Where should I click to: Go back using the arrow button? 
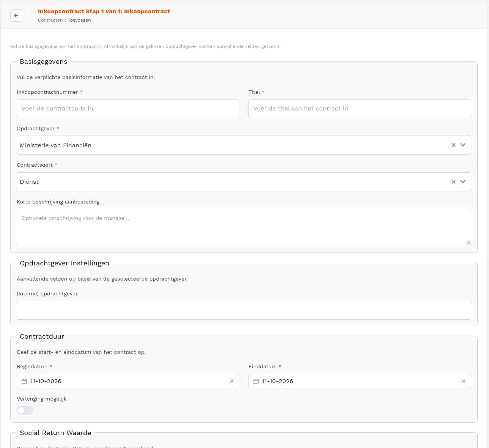[16, 16]
